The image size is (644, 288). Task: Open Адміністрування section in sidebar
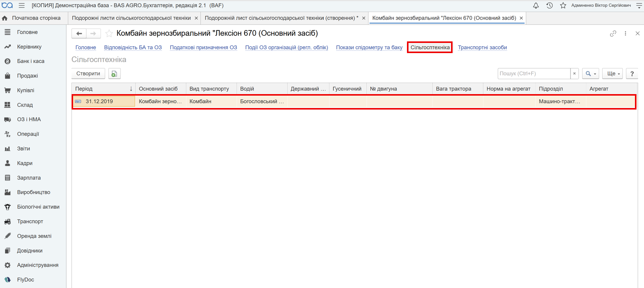point(37,265)
